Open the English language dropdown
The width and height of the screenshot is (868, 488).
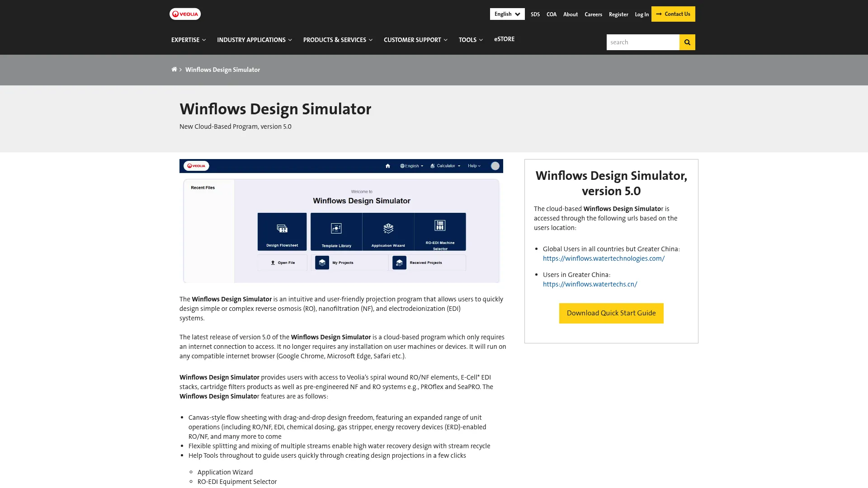point(507,14)
